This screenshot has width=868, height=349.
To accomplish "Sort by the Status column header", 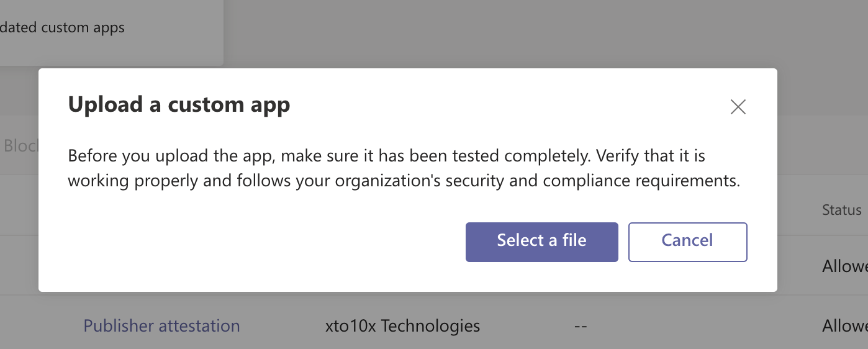I will pos(841,210).
